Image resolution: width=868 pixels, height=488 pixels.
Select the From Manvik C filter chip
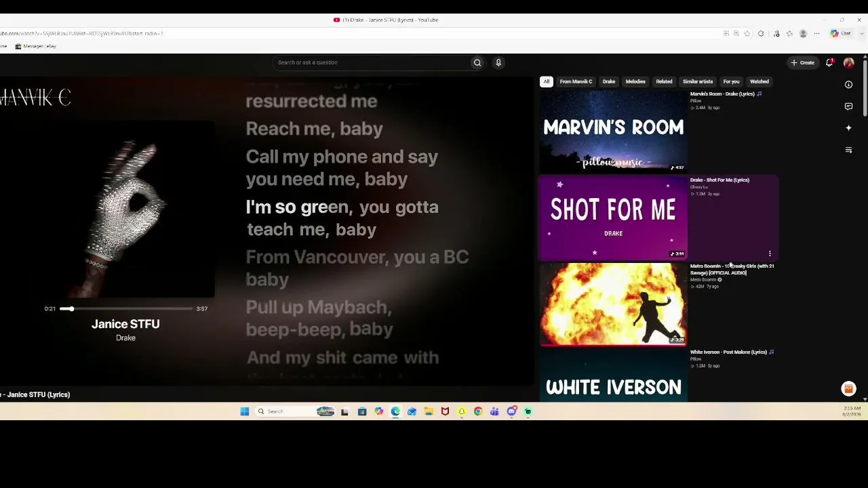576,81
